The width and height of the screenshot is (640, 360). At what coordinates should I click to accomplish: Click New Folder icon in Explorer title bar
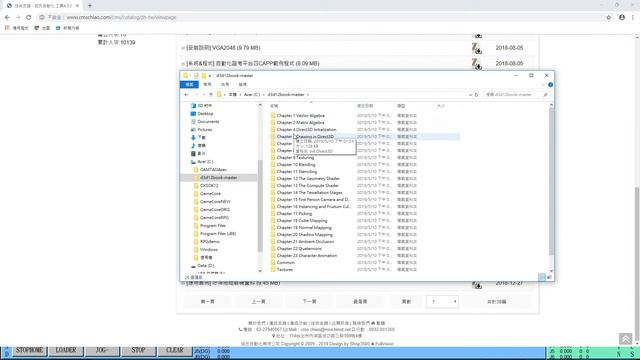coord(203,76)
